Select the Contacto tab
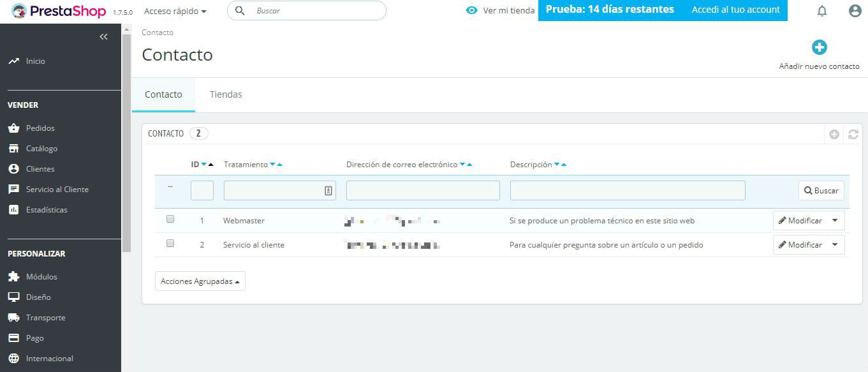868x372 pixels. [163, 94]
